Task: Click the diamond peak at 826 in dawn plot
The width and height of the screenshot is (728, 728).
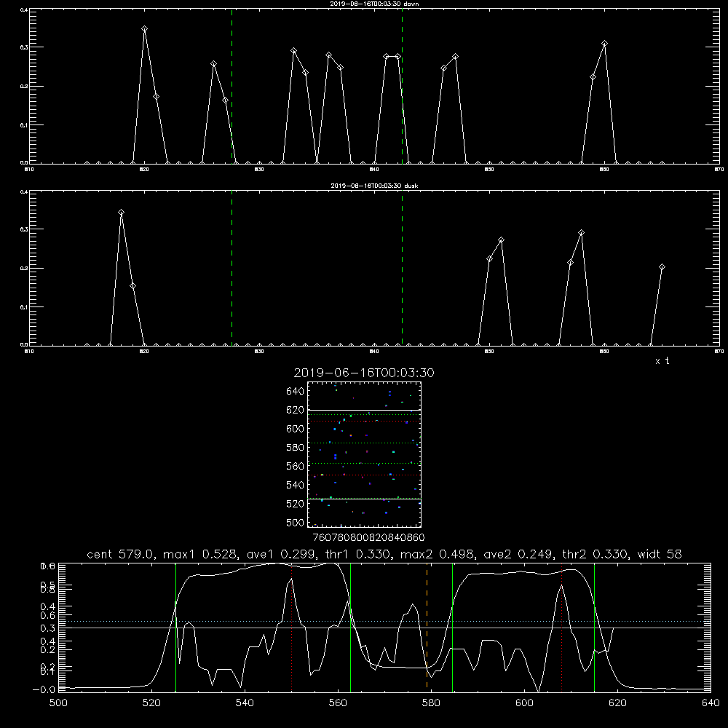Action: [213, 63]
